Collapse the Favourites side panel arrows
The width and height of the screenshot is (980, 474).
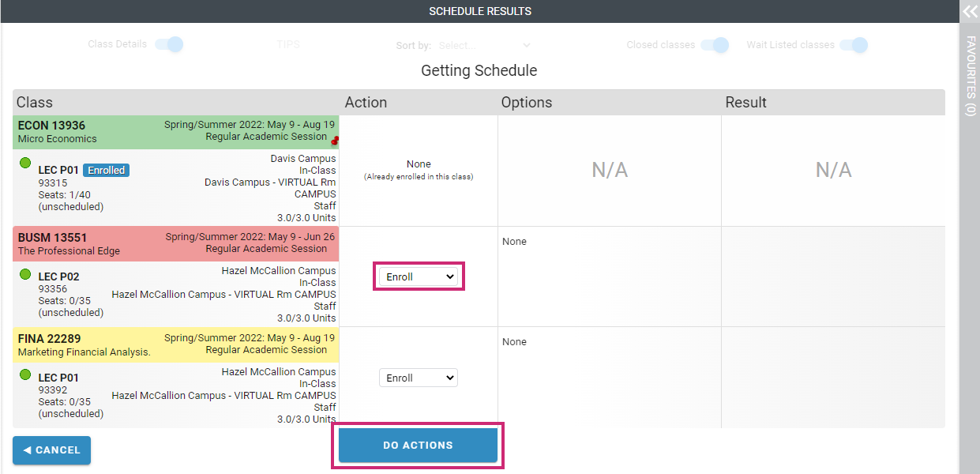coord(970,11)
